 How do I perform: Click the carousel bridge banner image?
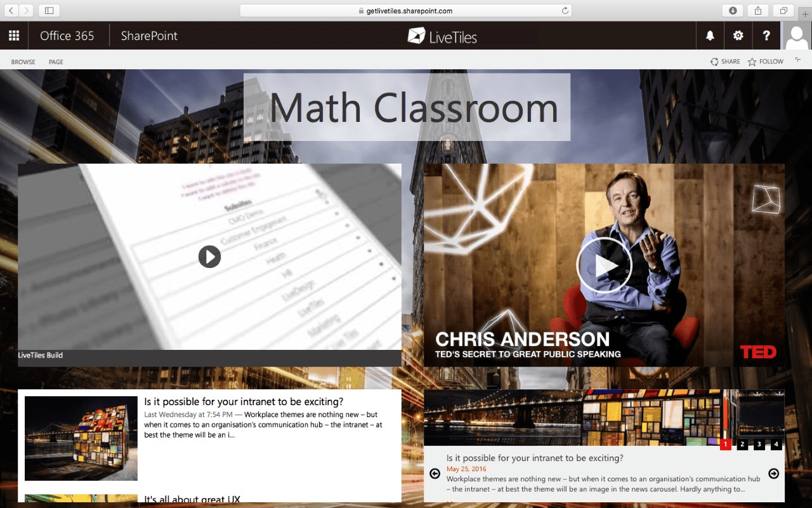[x=604, y=417]
